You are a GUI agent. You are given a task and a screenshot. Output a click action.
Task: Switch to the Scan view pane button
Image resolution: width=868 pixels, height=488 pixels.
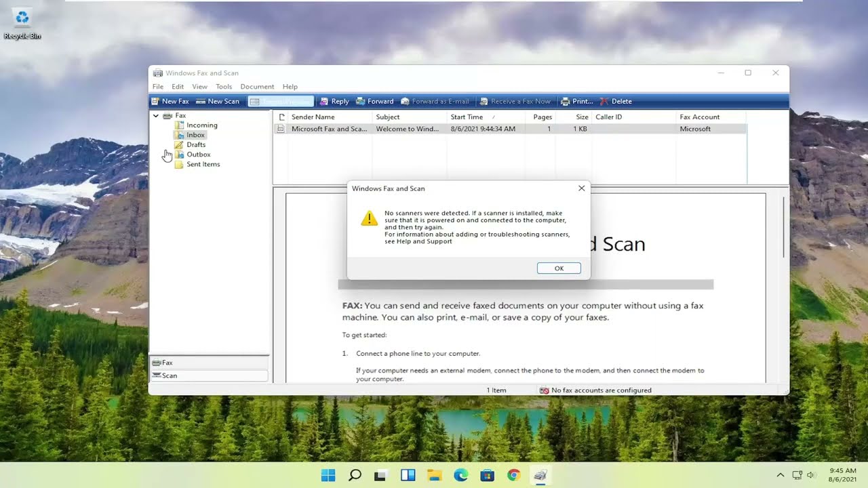pyautogui.click(x=209, y=375)
